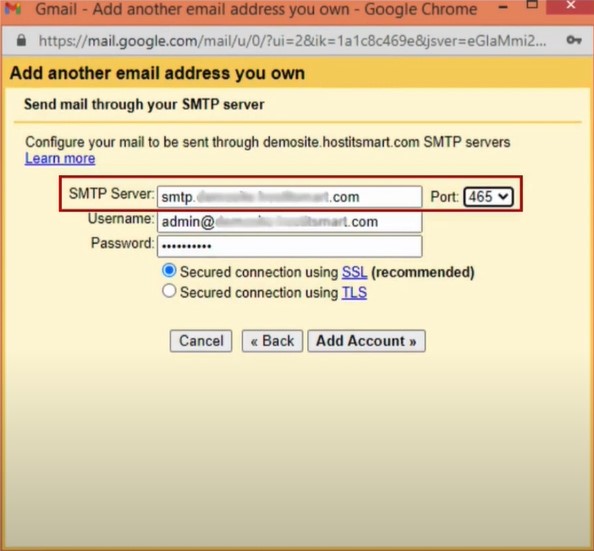Maximize the Chrome popup window
Viewport: 594px width, 551px height.
(532, 4)
